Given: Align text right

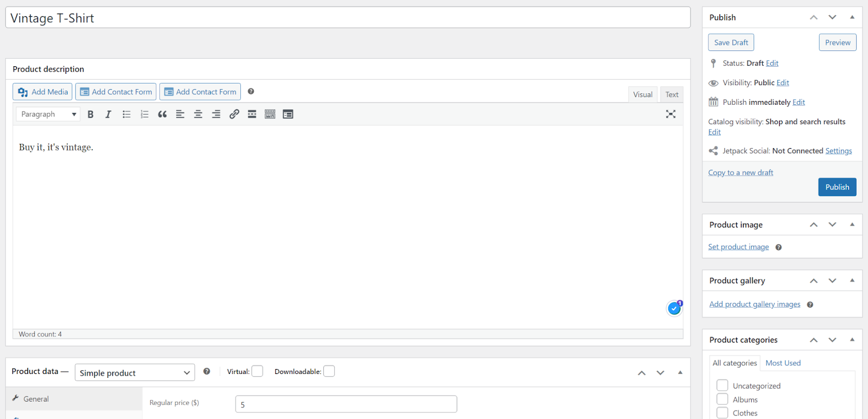Looking at the screenshot, I should (x=216, y=114).
